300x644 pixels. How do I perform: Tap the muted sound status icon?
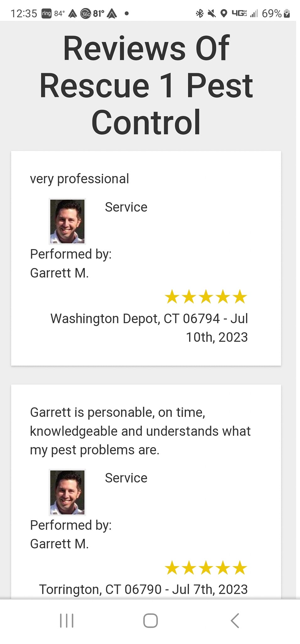pyautogui.click(x=212, y=14)
